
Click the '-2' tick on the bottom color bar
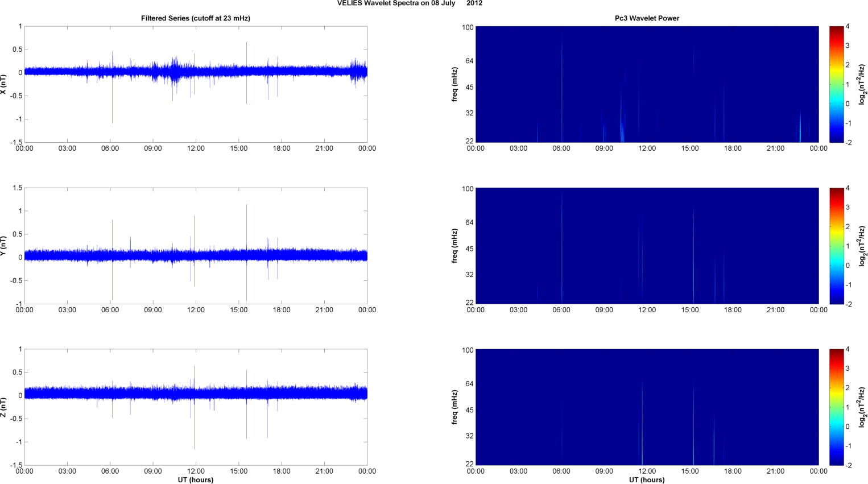pos(848,465)
